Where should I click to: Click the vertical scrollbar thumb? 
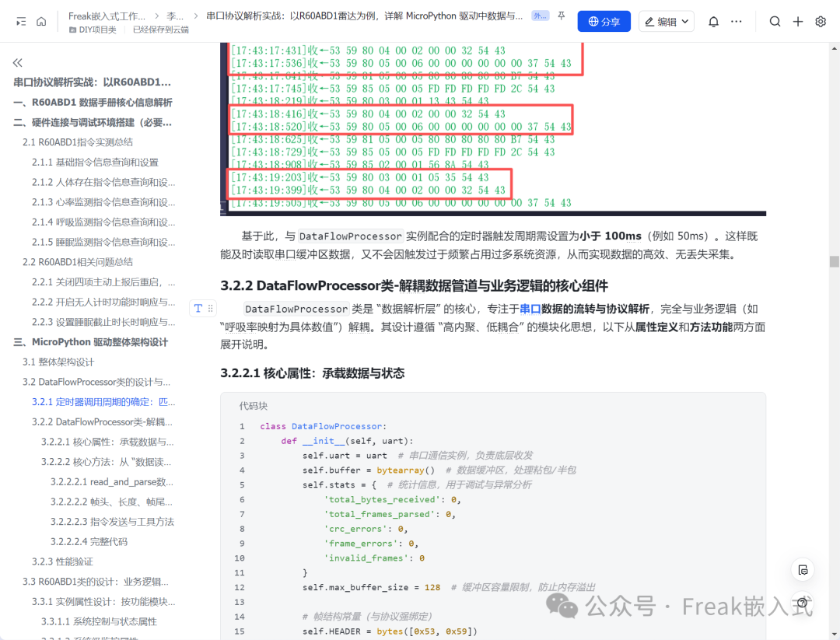[x=834, y=261]
